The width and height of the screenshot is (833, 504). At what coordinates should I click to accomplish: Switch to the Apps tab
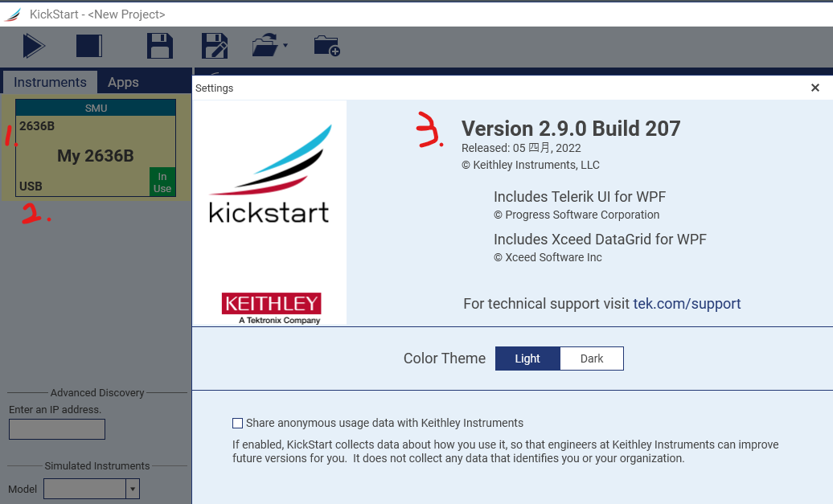[x=123, y=81]
